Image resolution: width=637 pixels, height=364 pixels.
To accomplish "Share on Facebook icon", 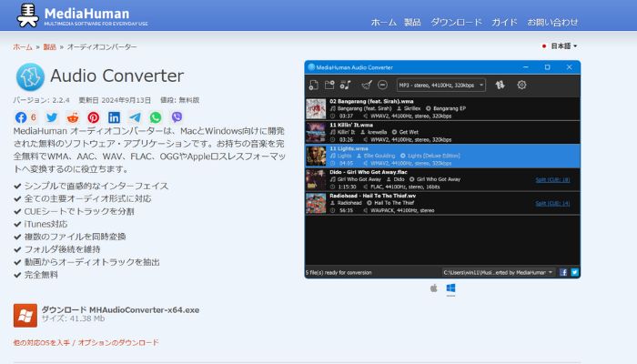I will (x=21, y=117).
